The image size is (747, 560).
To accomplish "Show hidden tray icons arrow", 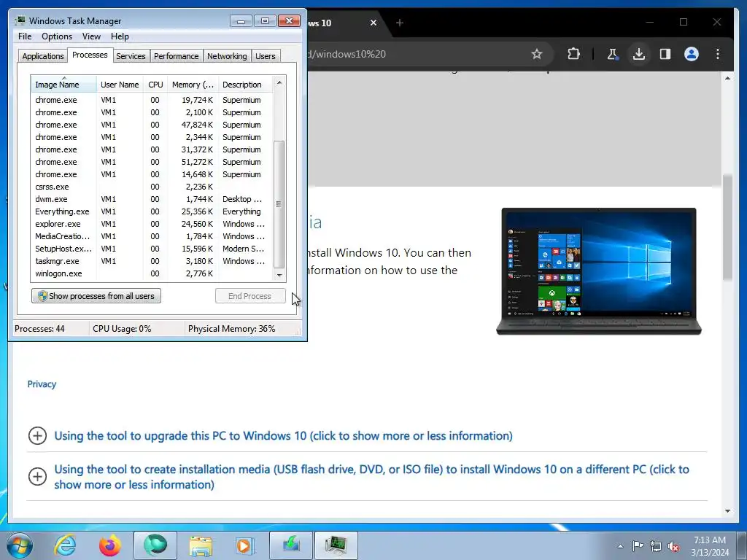I will 620,546.
